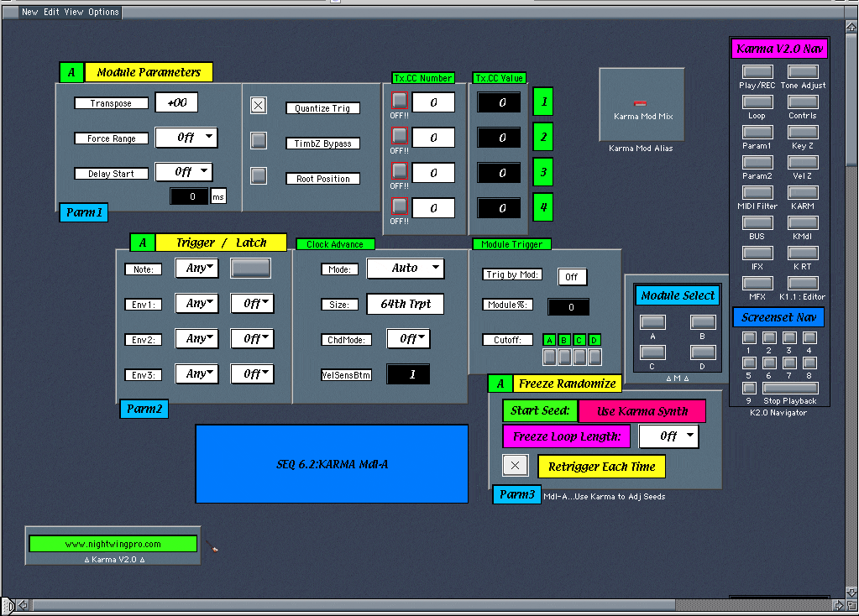Uncheck Retrigger Each Time checkbox
The width and height of the screenshot is (859, 616).
pos(515,465)
